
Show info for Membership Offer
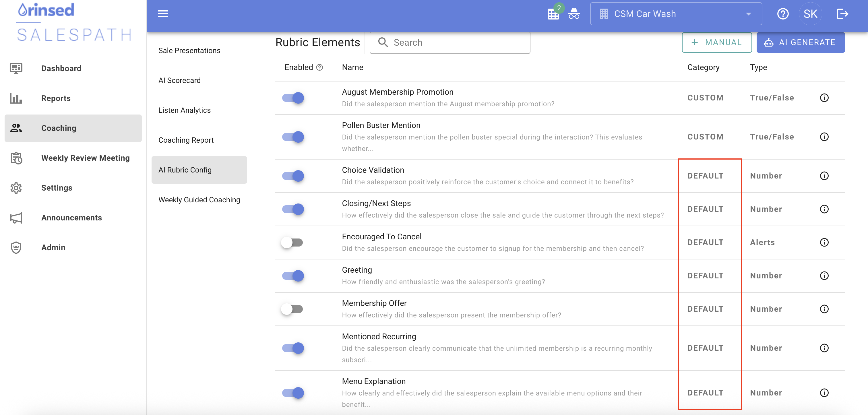(x=824, y=309)
